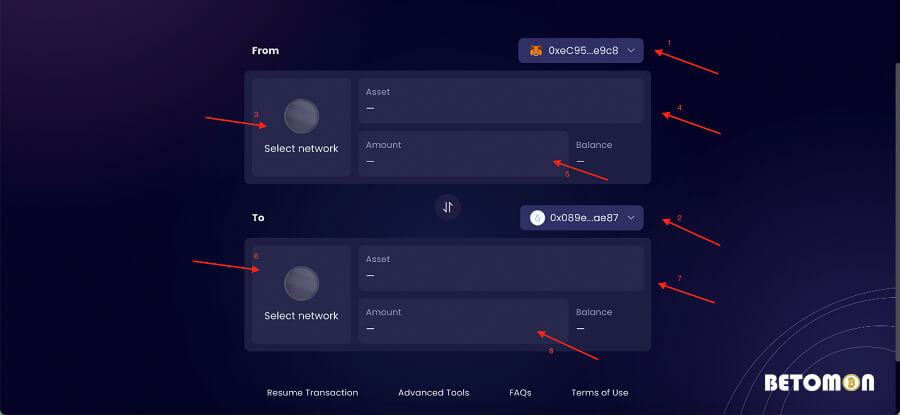Viewport: 900px width, 415px height.
Task: Open the From Asset selector
Action: click(501, 100)
